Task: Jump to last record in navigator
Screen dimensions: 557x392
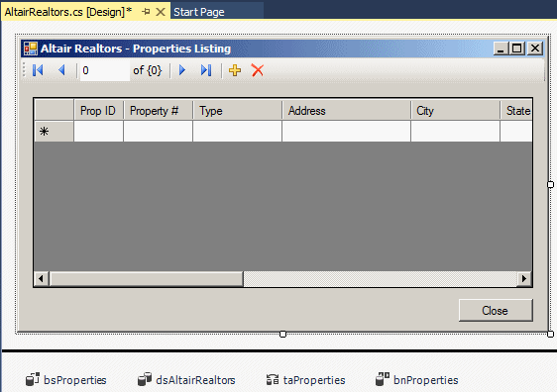Action: pos(206,70)
